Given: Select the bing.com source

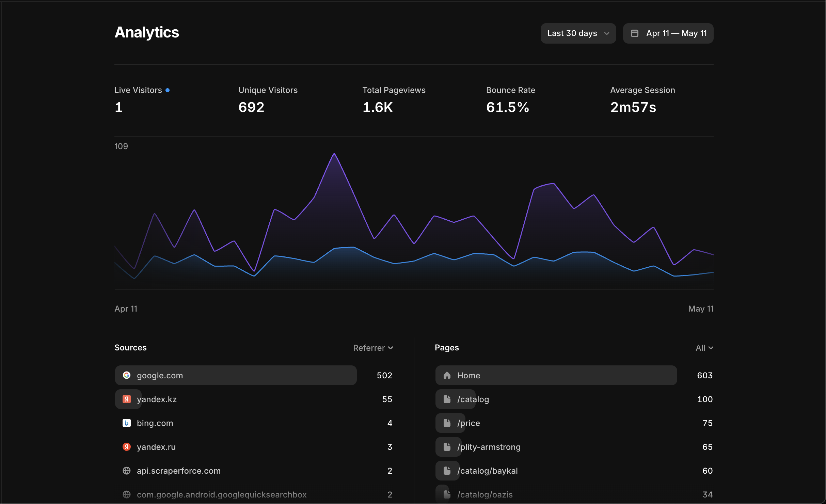Looking at the screenshot, I should (x=254, y=423).
